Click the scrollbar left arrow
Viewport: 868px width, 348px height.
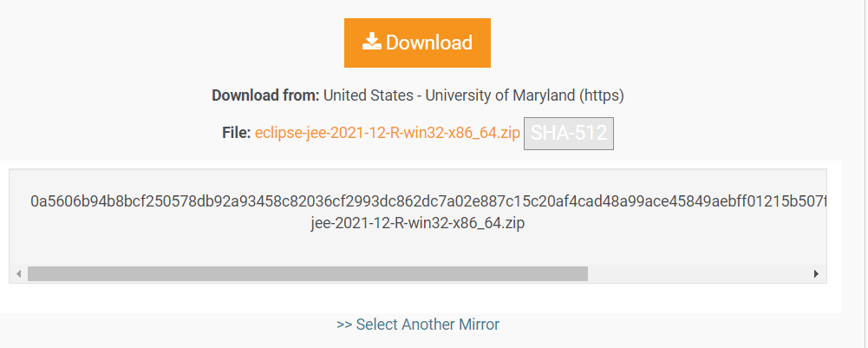pyautogui.click(x=19, y=273)
